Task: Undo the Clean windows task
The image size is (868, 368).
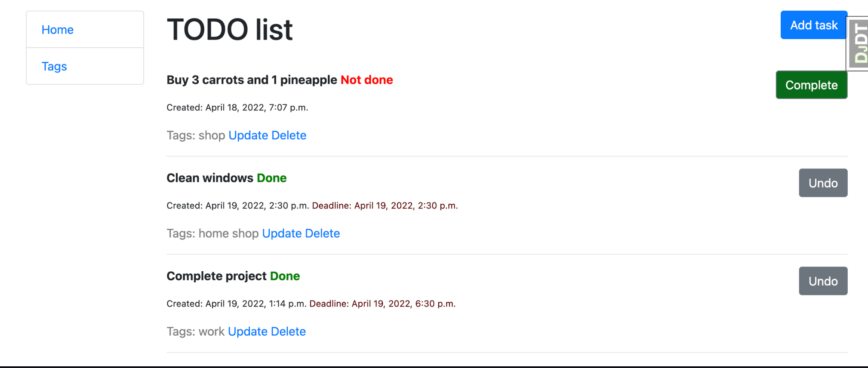Action: (823, 183)
